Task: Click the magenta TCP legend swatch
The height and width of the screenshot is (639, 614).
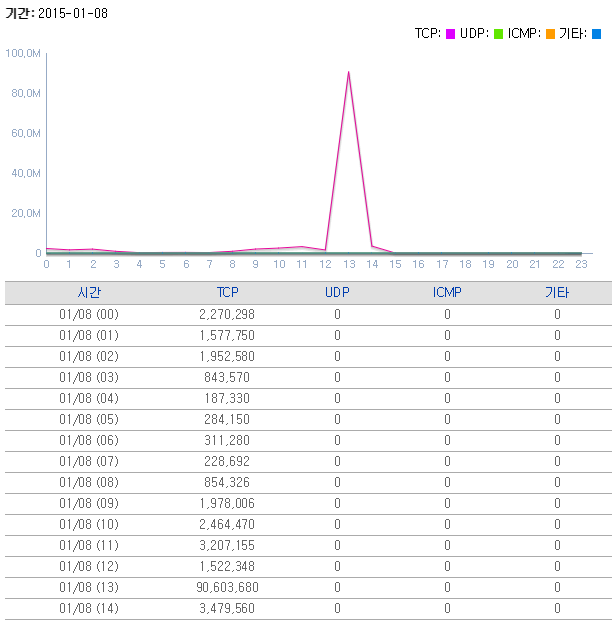Action: [x=450, y=34]
